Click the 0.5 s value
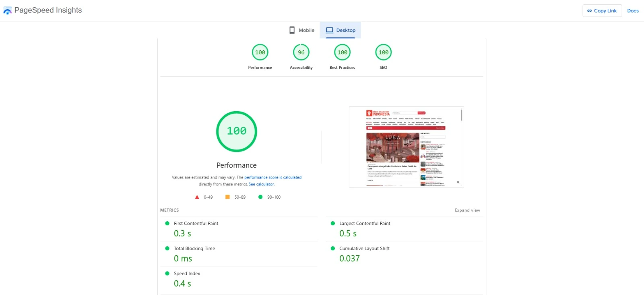The height and width of the screenshot is (295, 644). (348, 233)
